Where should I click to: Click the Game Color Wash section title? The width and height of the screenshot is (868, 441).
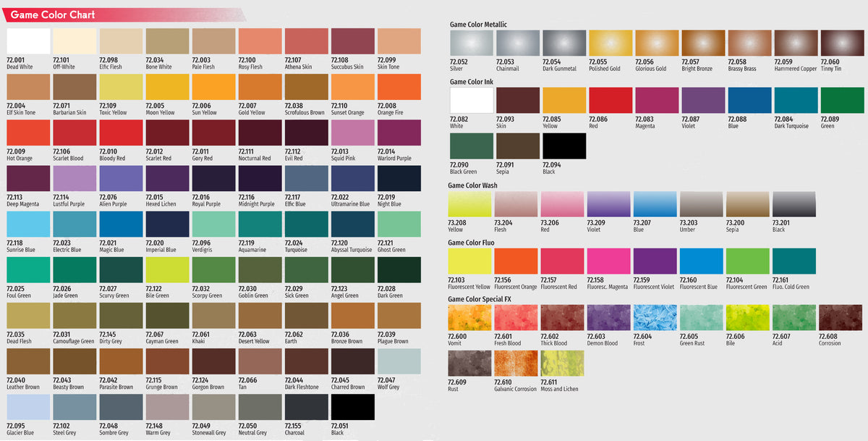click(474, 185)
